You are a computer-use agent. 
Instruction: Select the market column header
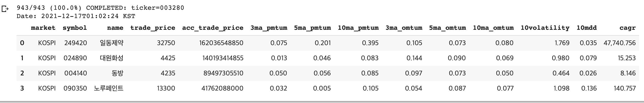(x=43, y=28)
